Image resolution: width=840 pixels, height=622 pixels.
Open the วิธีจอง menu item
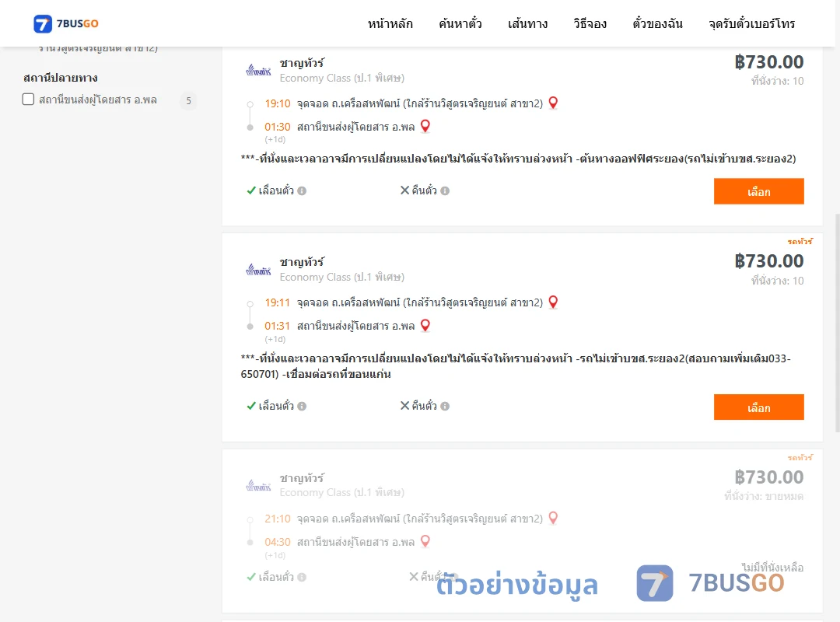590,23
